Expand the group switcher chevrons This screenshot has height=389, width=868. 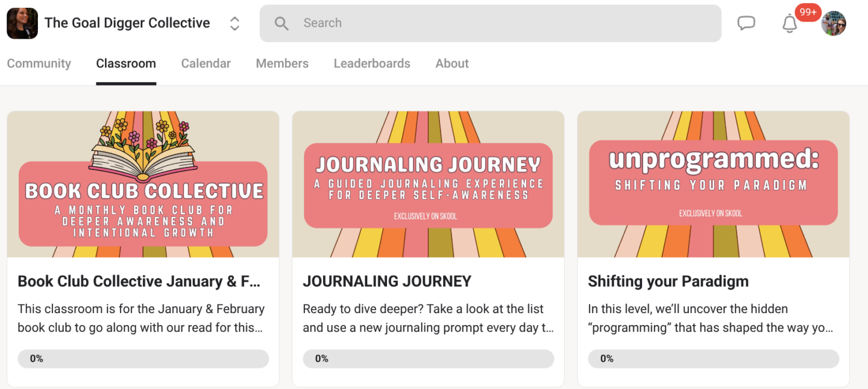234,24
